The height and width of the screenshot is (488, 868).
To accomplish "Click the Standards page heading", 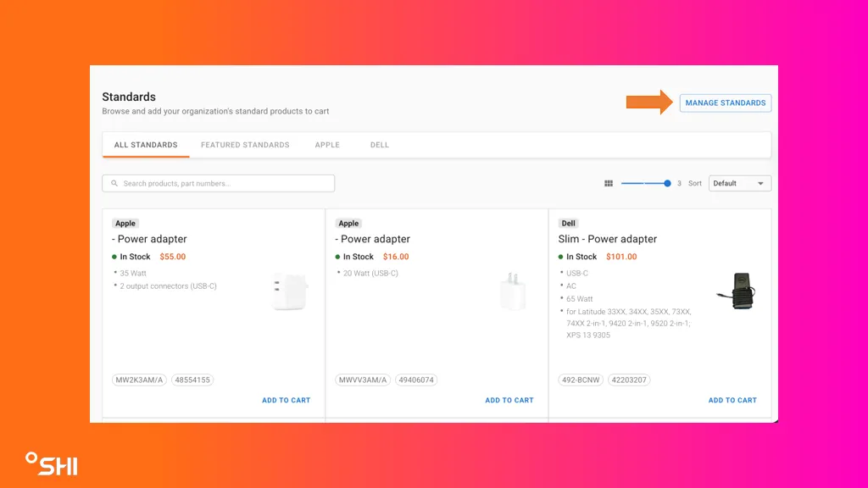I will point(129,97).
